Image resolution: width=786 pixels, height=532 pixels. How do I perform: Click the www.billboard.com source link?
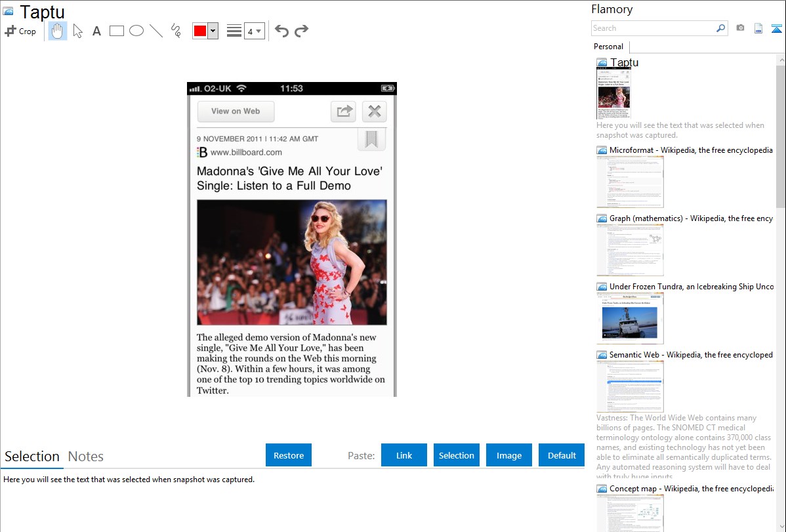pos(246,152)
